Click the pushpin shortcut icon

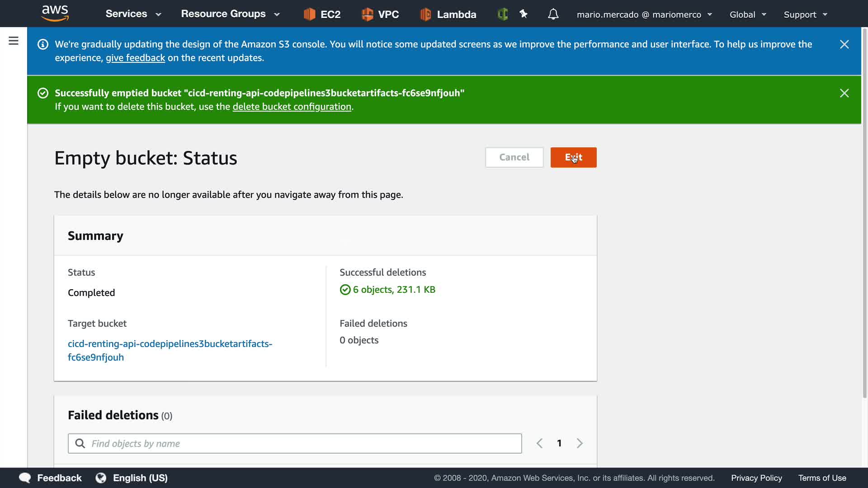(524, 14)
